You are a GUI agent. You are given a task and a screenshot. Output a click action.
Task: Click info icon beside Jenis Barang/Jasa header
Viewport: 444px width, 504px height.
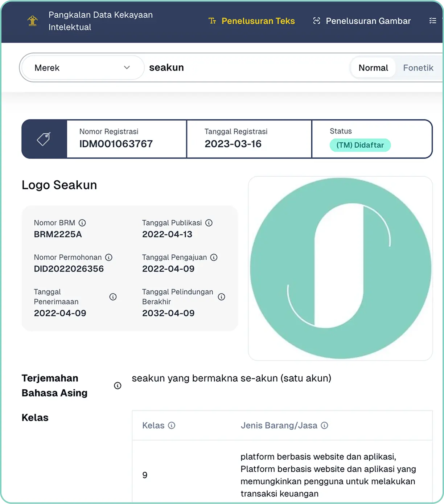point(325,425)
